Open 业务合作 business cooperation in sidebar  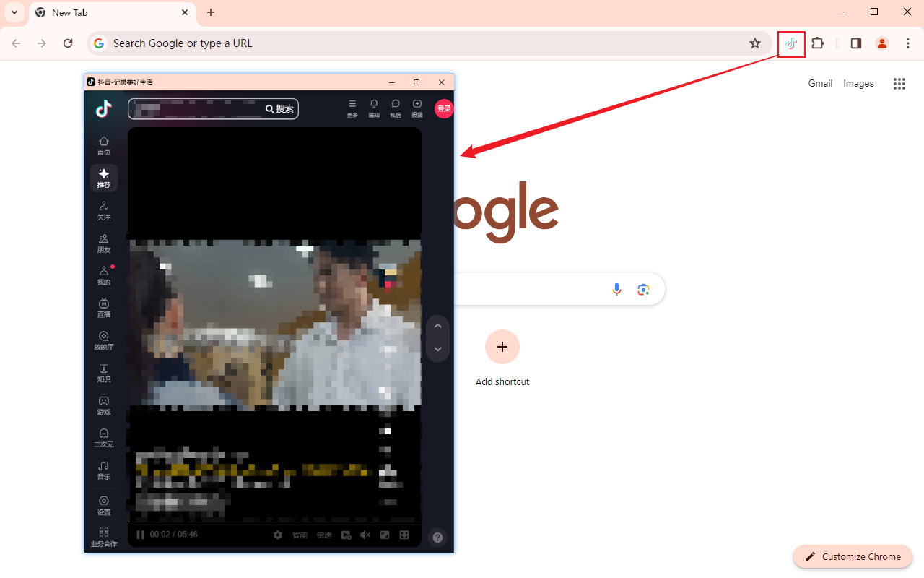pyautogui.click(x=104, y=537)
